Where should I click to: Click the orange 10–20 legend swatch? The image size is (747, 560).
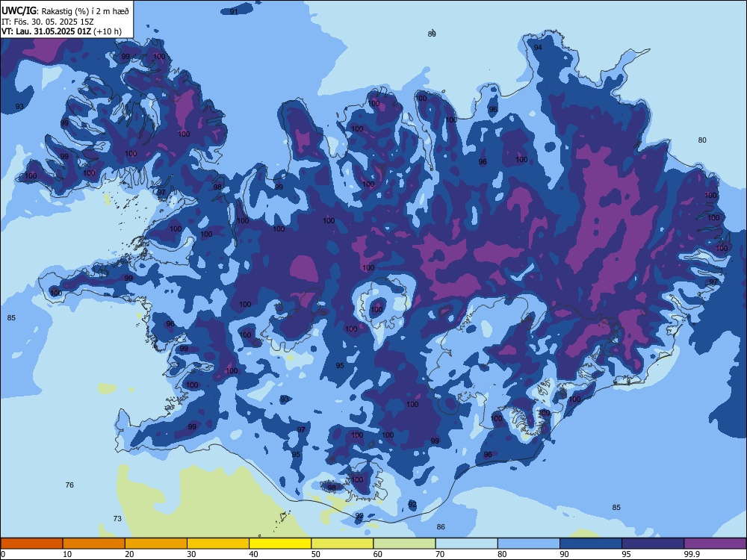pyautogui.click(x=94, y=544)
